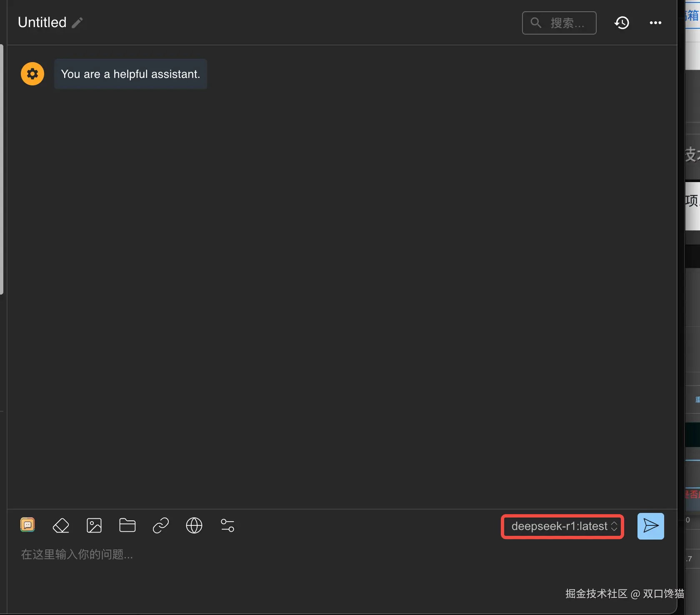Click the orange system prompt gear avatar

click(32, 74)
